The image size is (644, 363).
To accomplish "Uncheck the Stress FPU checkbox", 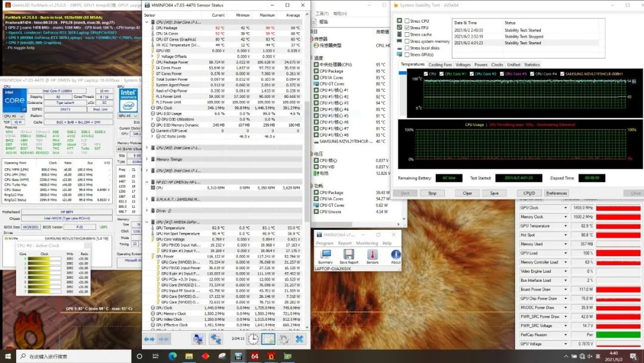I will (407, 27).
